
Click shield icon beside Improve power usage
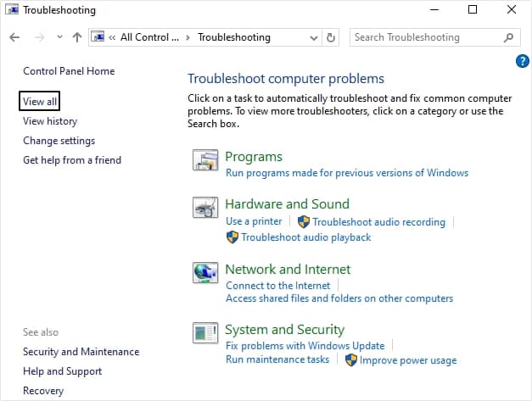point(350,360)
